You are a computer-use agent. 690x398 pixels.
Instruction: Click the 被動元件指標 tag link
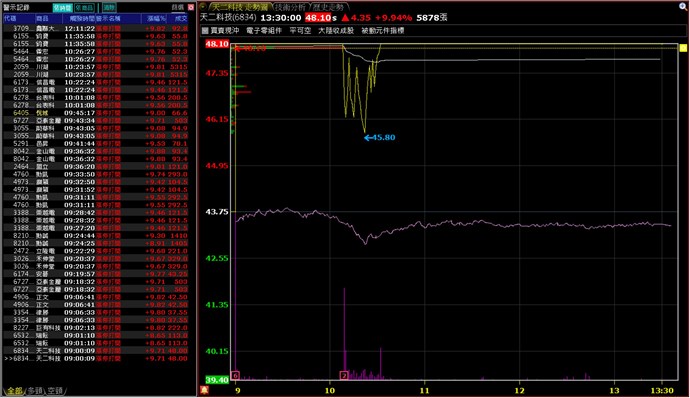[x=383, y=30]
